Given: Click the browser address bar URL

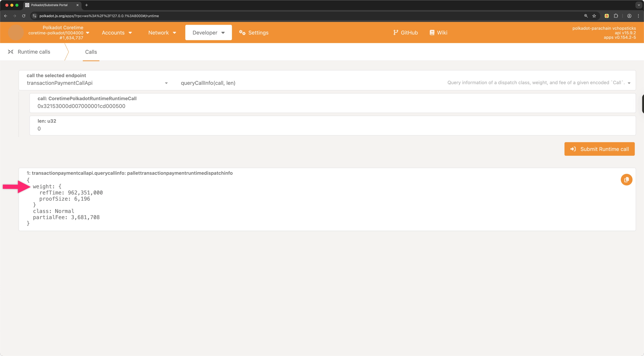Looking at the screenshot, I should (99, 16).
